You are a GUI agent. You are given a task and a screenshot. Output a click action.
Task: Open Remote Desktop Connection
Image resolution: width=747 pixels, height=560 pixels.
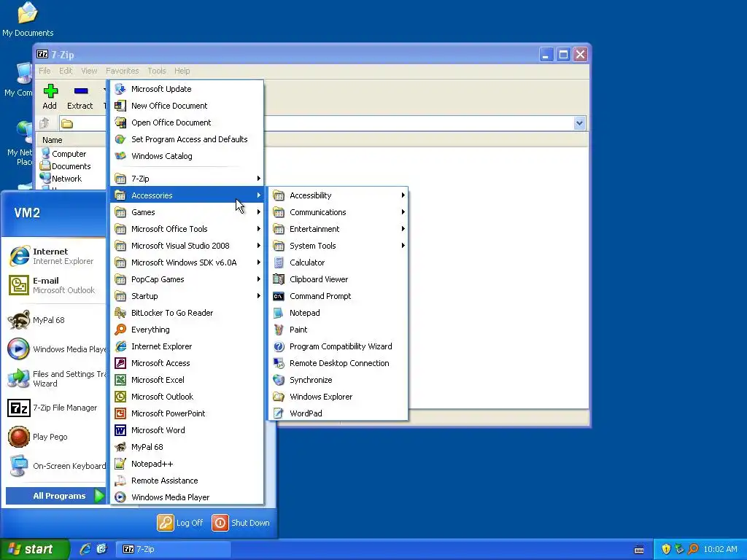pos(338,363)
